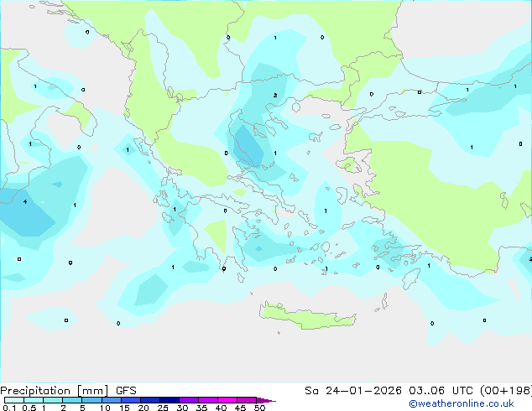The image size is (532, 411).
Task: Click the 25–30 mm dark blue swatch
Action: click(x=169, y=400)
